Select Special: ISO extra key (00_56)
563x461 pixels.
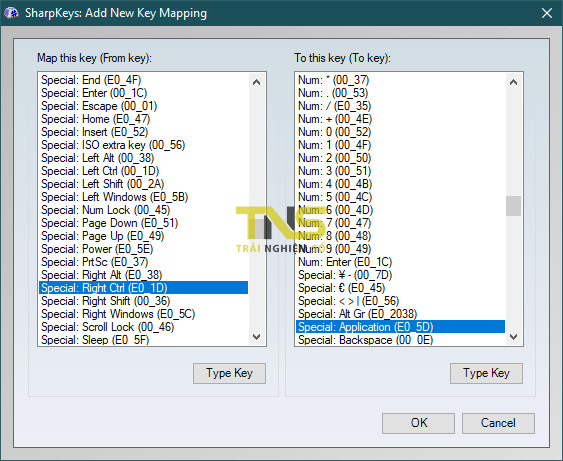[143, 145]
